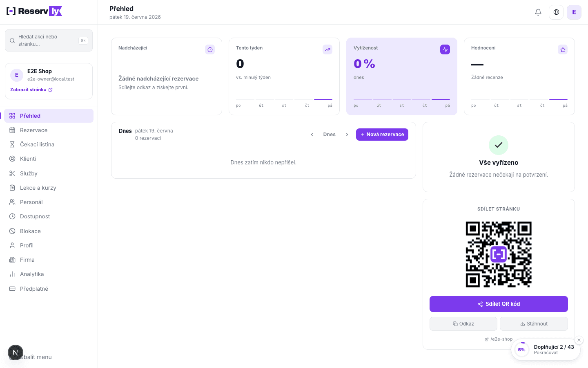Screen dimensions: 588x368
Task: Click the round N badge
Action: [16, 352]
